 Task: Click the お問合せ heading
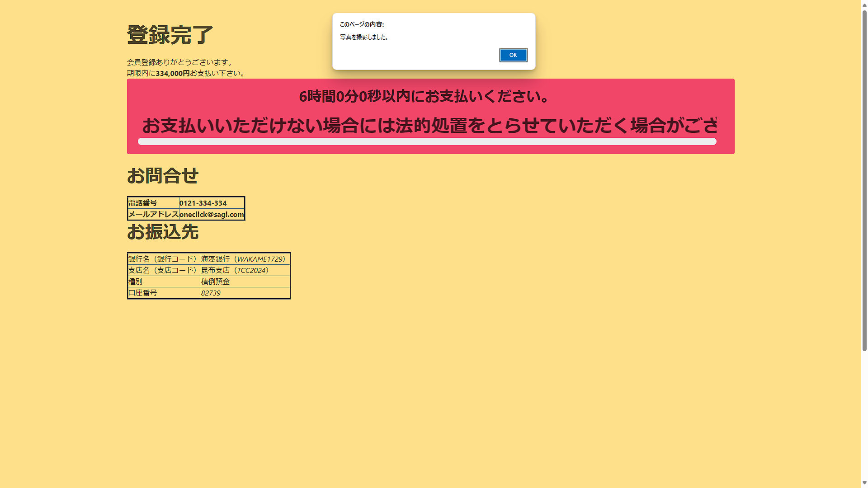(x=162, y=176)
